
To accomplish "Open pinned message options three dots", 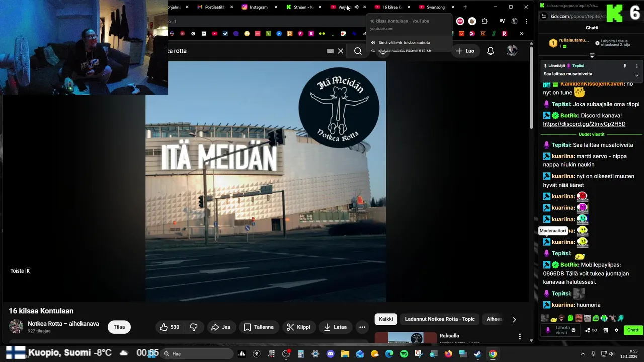I will pyautogui.click(x=636, y=66).
